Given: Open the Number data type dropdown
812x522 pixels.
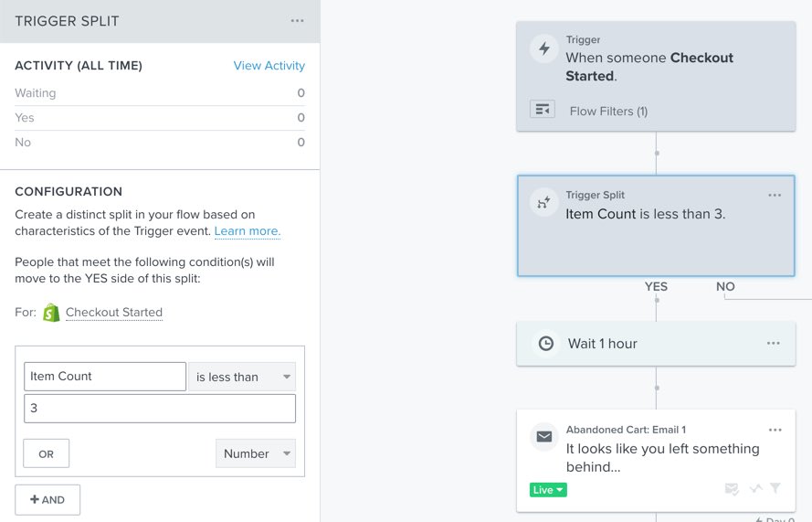Looking at the screenshot, I should coord(256,453).
